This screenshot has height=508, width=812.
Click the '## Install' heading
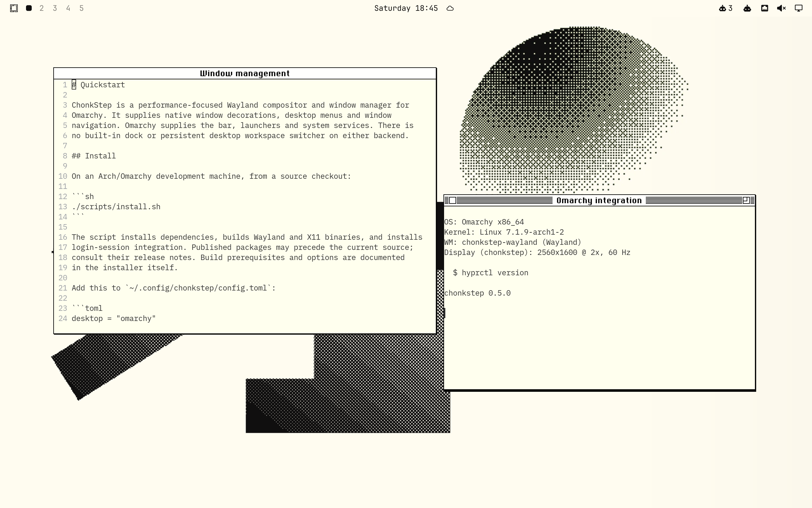[94, 156]
